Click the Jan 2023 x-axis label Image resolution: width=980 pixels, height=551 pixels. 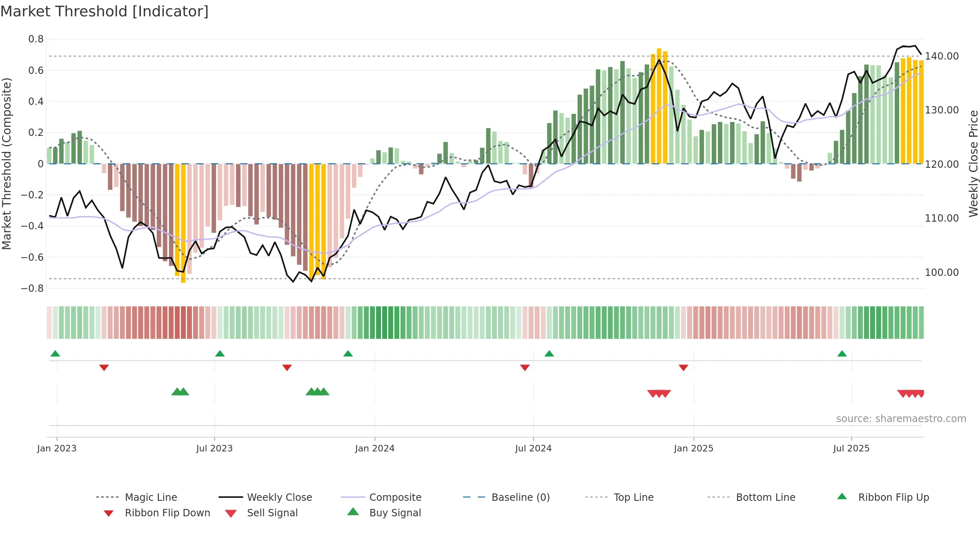click(x=57, y=448)
